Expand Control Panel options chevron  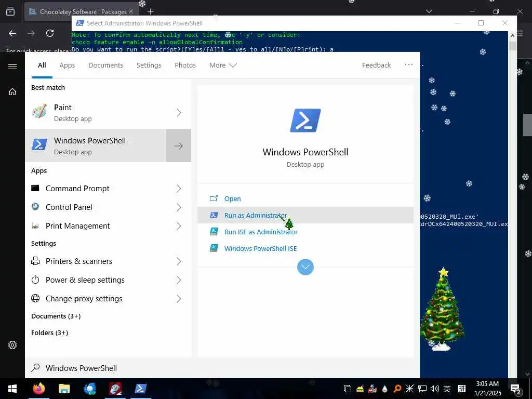[179, 207]
